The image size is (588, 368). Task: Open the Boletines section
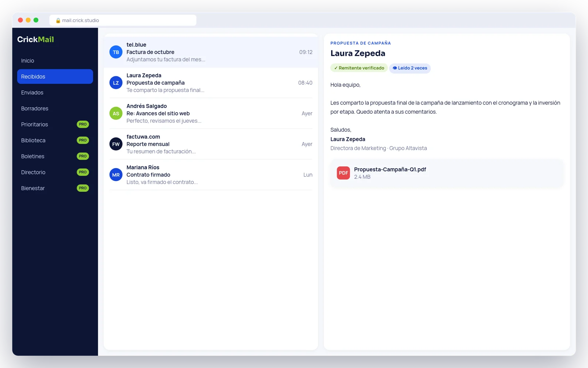pos(55,156)
